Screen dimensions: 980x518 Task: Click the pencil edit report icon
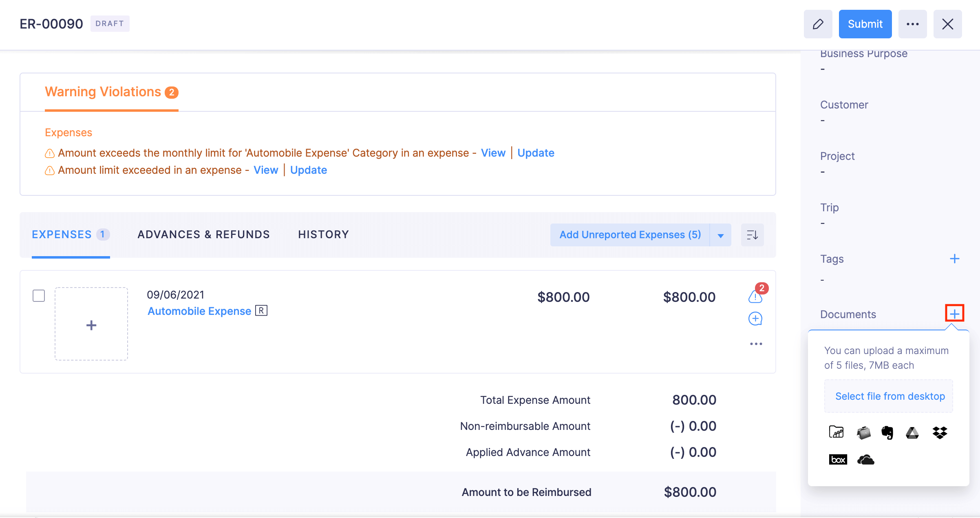[x=818, y=24]
